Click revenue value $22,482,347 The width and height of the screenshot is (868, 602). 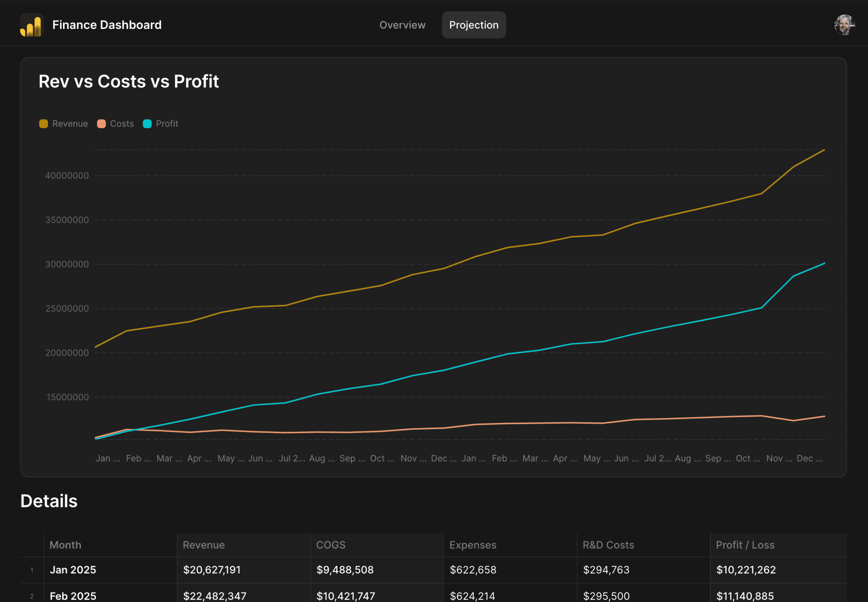pos(215,596)
